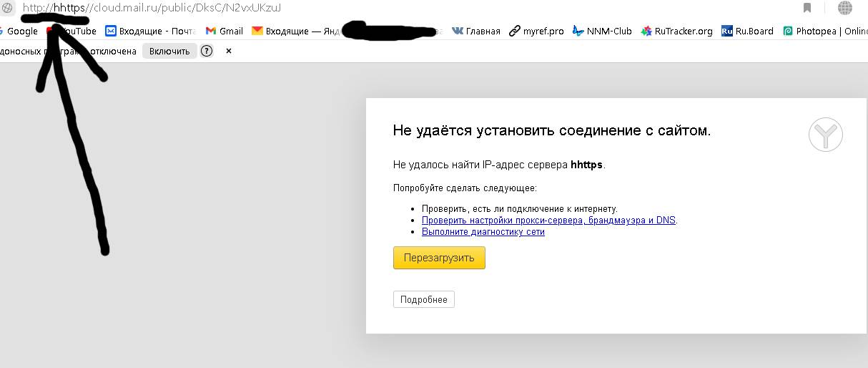Open the Gmail bookmark
The height and width of the screenshot is (368, 868).
(225, 31)
